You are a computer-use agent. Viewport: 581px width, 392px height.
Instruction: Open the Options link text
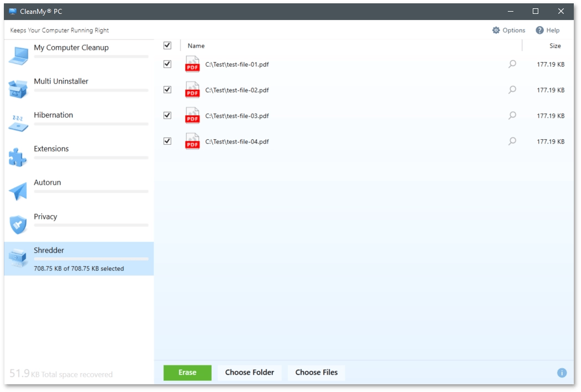pos(514,30)
